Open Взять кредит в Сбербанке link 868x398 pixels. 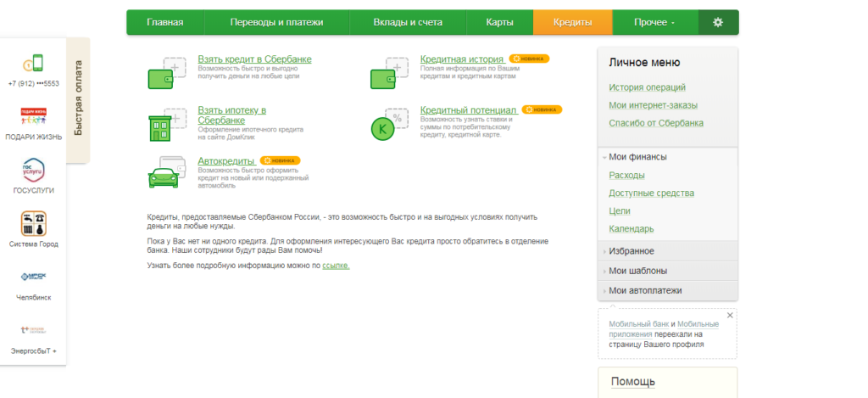coord(254,59)
